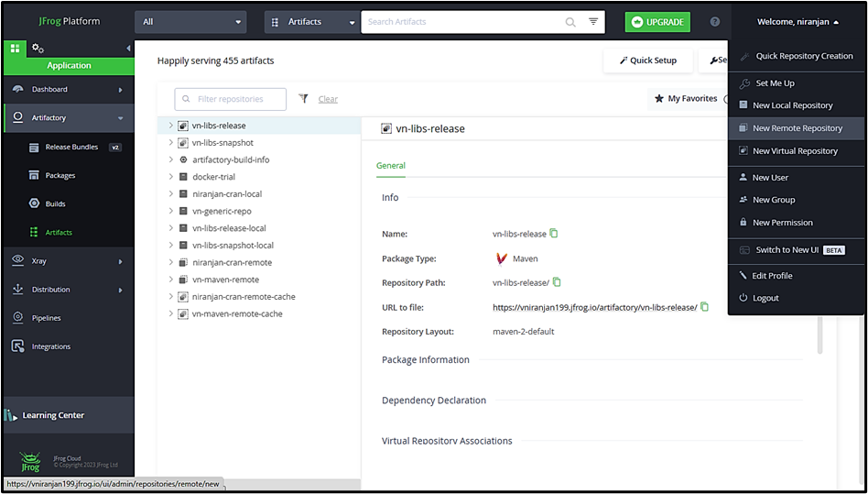This screenshot has width=868, height=494.
Task: Select New Local Repository menu entry
Action: click(796, 105)
